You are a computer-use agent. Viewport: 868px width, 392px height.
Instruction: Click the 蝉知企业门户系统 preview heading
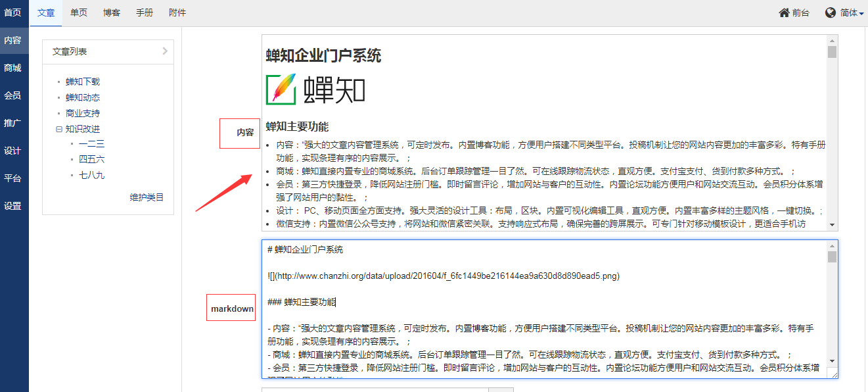(x=323, y=55)
